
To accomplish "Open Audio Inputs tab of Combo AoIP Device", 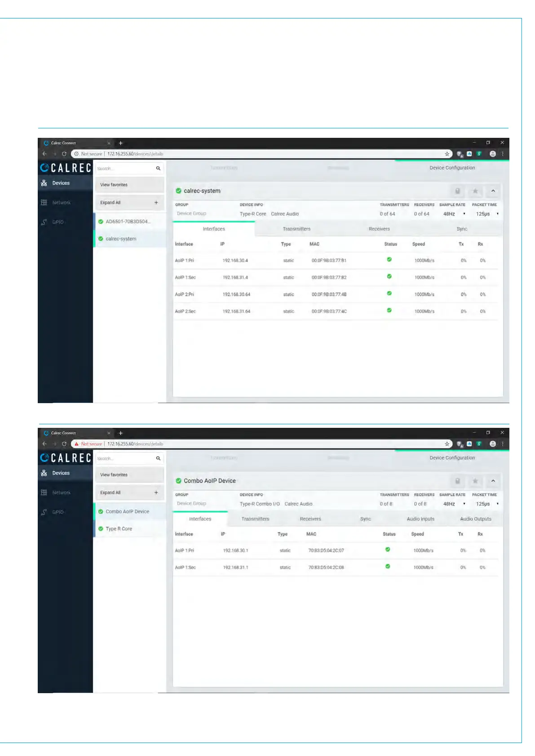I will pos(420,519).
